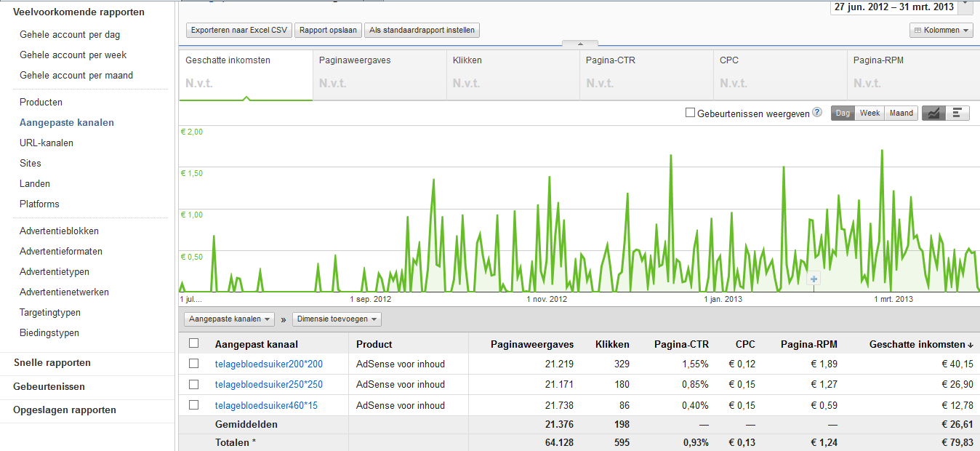Click the plus marker on the chart

tap(814, 279)
